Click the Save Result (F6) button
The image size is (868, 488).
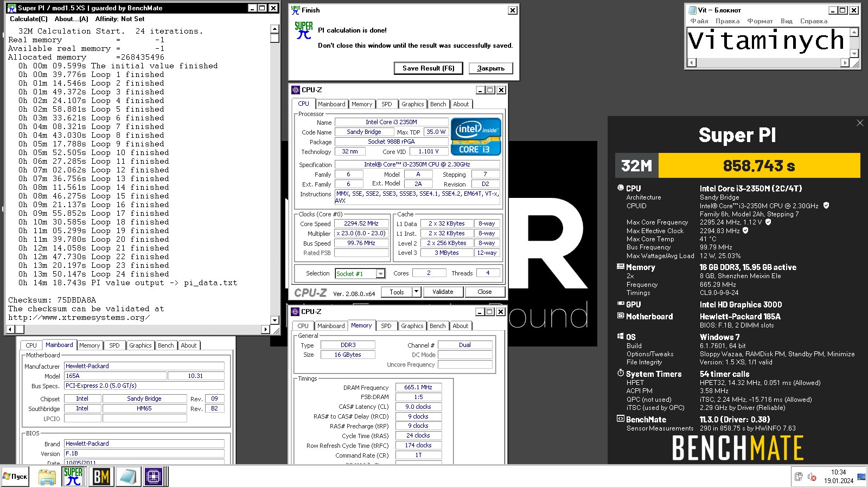pyautogui.click(x=428, y=68)
